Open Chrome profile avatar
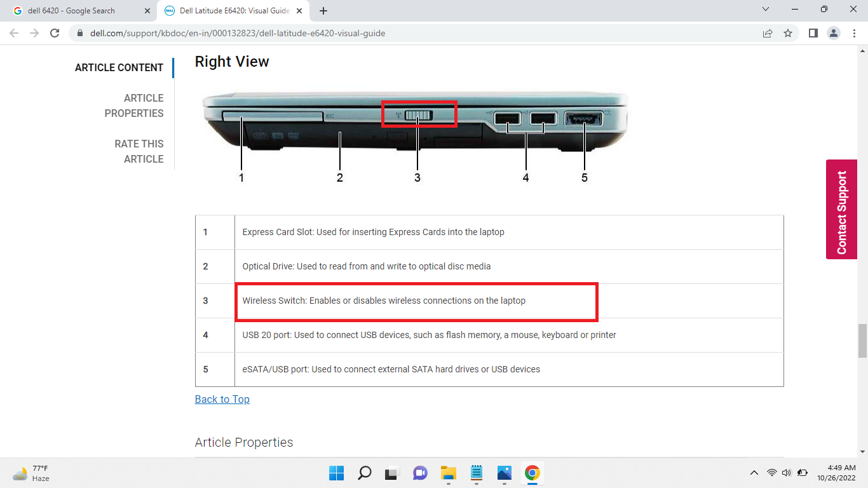The width and height of the screenshot is (868, 488). 834,33
